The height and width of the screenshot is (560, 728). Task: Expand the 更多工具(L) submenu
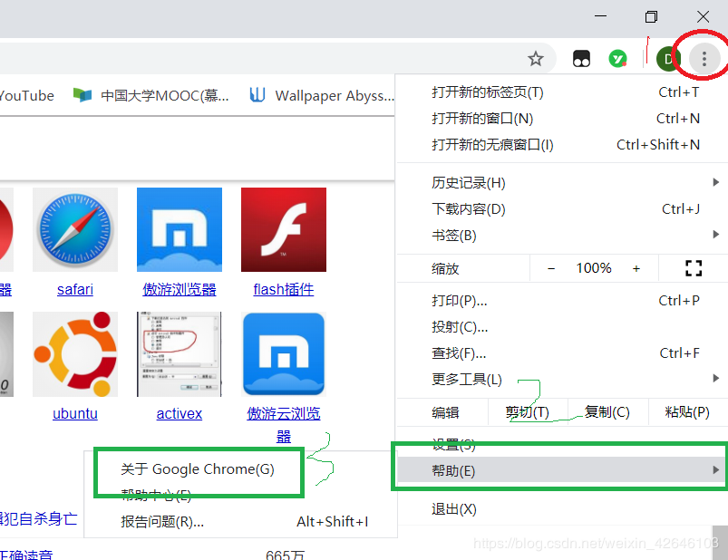(x=563, y=380)
